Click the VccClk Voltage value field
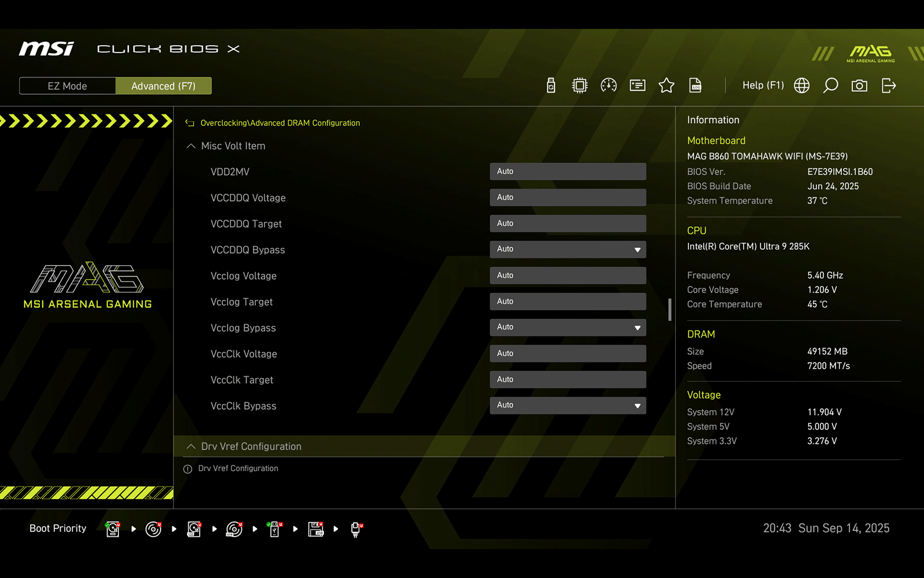Screen dimensions: 924x578 click(568, 353)
